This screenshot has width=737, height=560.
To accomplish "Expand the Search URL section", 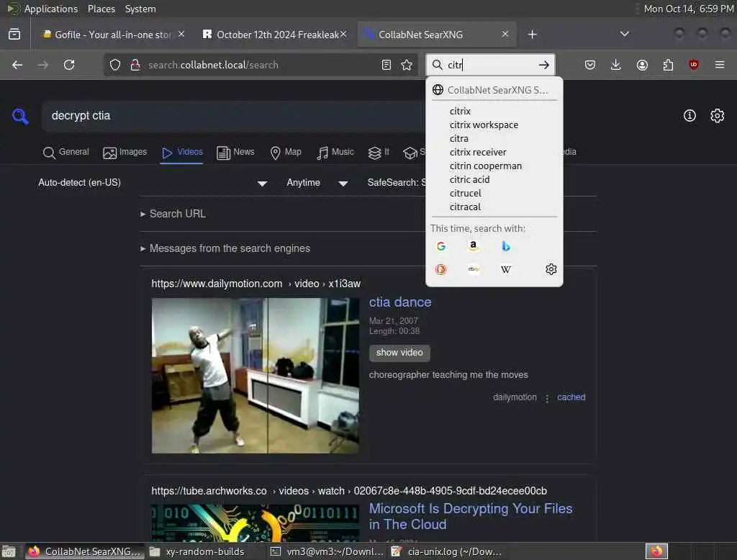I will 173,214.
